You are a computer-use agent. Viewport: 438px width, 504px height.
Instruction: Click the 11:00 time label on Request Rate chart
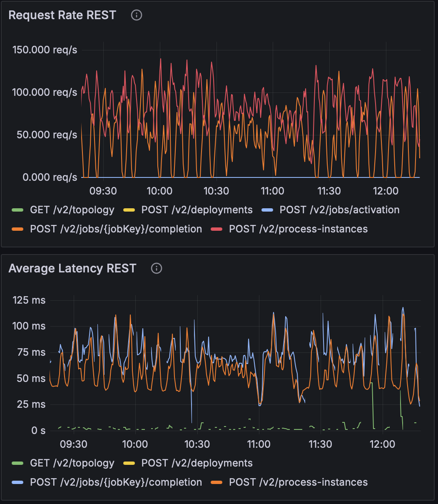(272, 191)
